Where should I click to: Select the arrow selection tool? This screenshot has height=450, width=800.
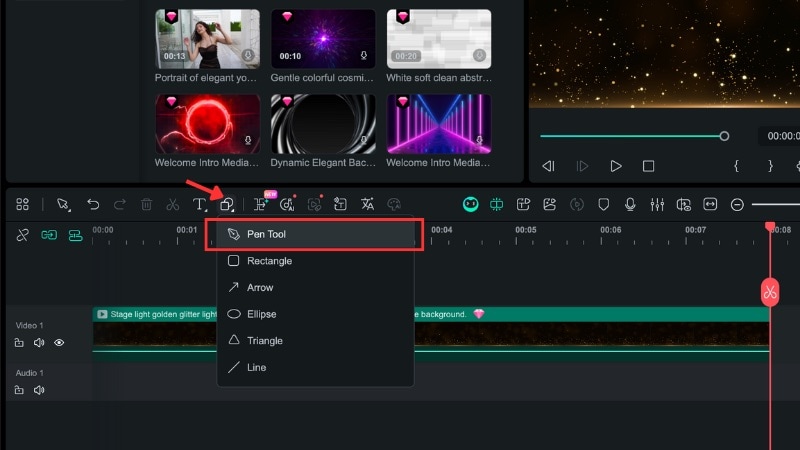(63, 205)
